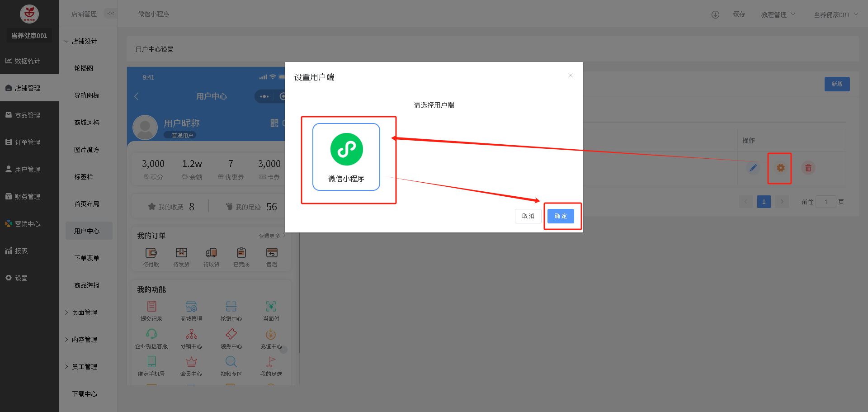This screenshot has width=868, height=412.
Task: Collapse the sidebar with the << button
Action: [110, 14]
